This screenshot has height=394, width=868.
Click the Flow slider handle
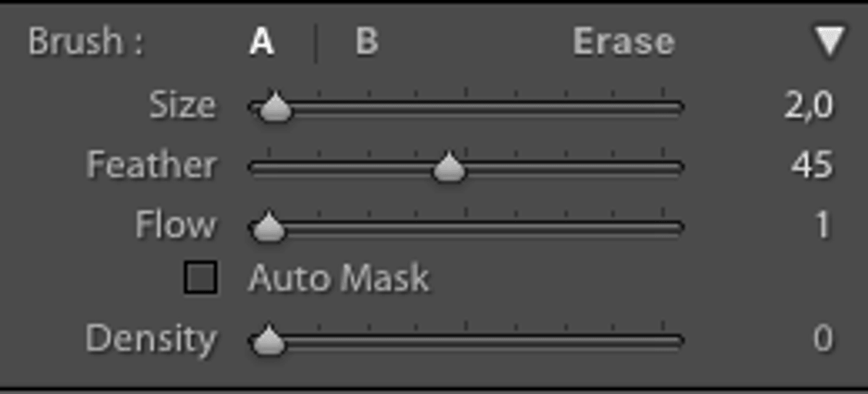coord(268,227)
